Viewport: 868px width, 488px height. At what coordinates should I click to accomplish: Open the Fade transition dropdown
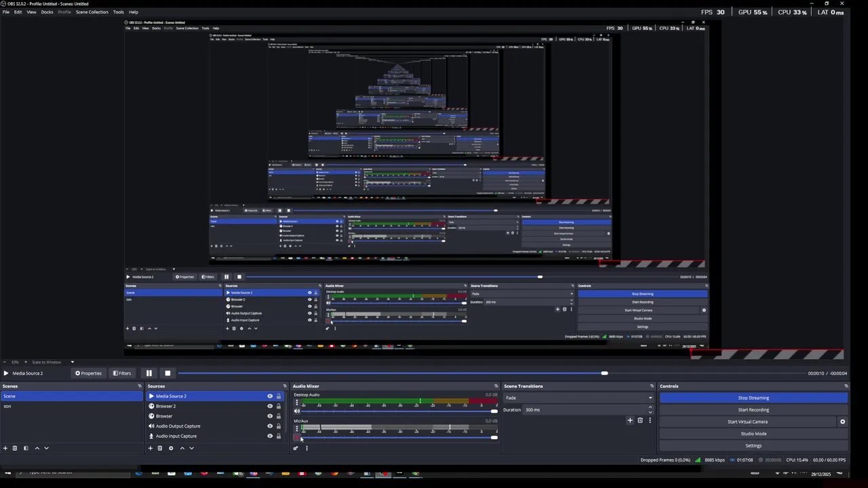coord(579,398)
